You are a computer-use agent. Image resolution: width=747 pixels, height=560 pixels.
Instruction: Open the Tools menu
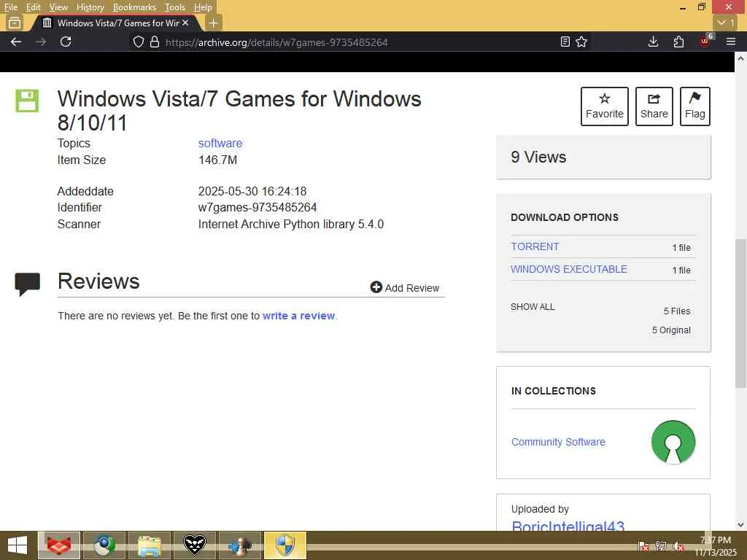(x=174, y=7)
